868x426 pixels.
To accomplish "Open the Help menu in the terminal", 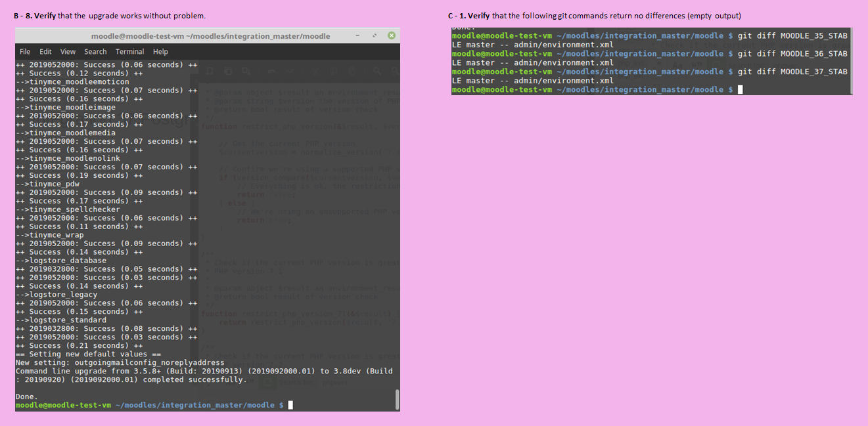I will [160, 51].
